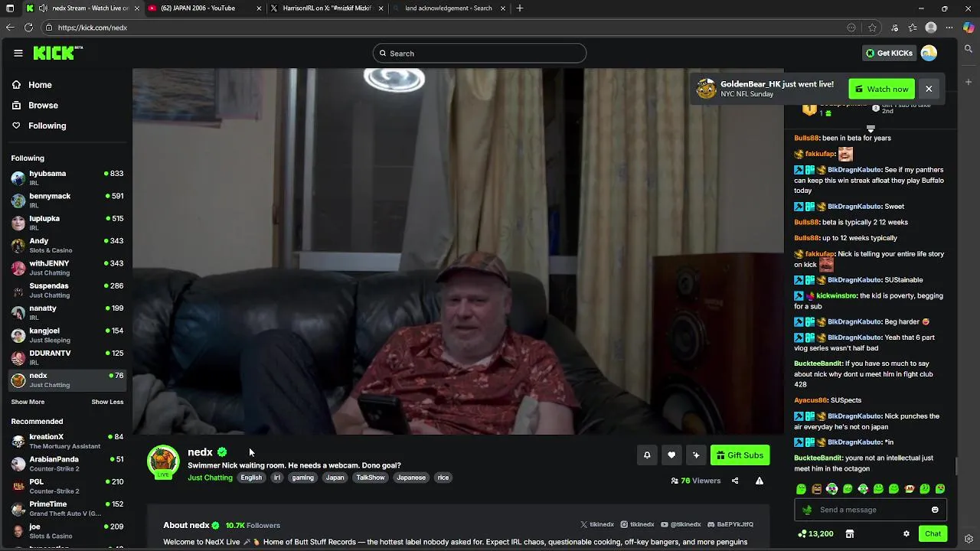Collapse following list with Show Less
Screen dimensions: 980x551
point(107,402)
